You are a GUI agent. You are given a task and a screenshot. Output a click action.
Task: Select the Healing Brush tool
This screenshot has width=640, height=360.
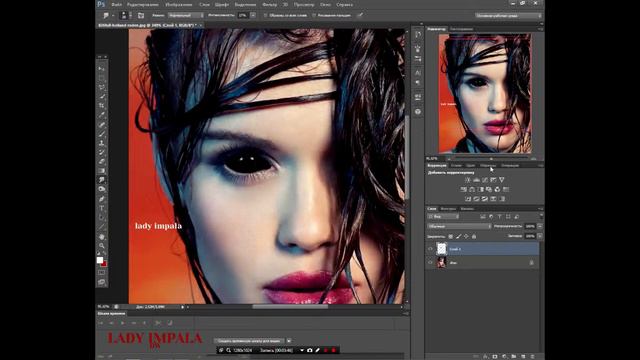click(102, 124)
